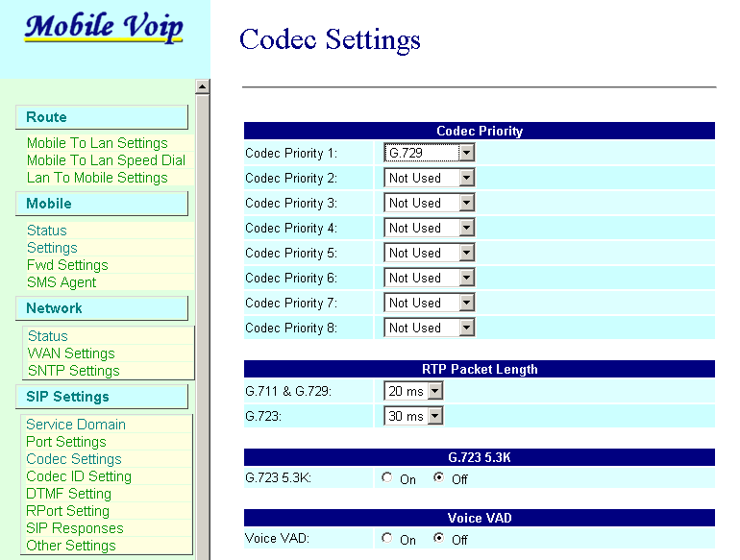Click the SIP Settings section header
Screen dimensions: 740x560
(102, 397)
